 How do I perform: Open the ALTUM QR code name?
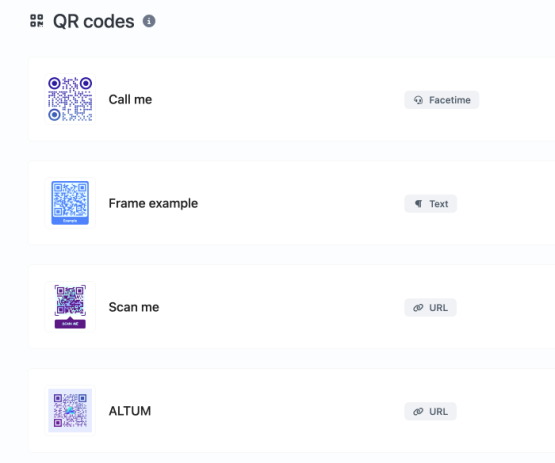pyautogui.click(x=130, y=411)
